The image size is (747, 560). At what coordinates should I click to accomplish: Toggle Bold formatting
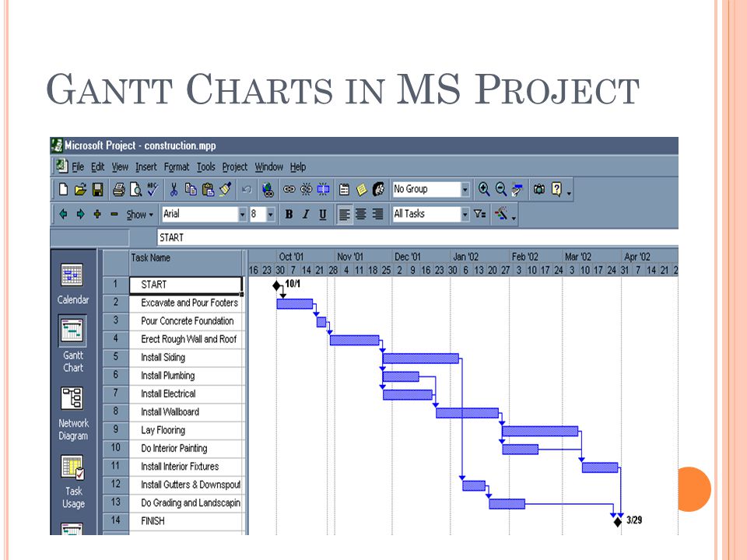tap(289, 215)
